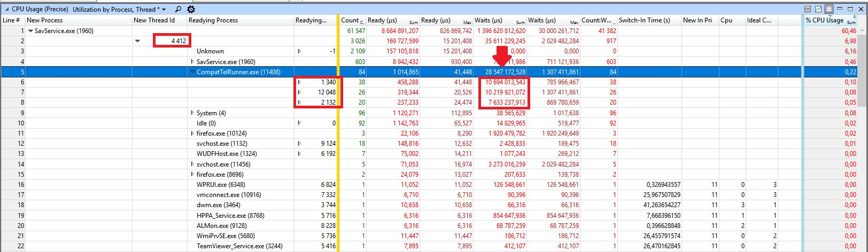Click the Waits sum value 1 396 620 812,620
The height and width of the screenshot is (252, 868).
(501, 31)
